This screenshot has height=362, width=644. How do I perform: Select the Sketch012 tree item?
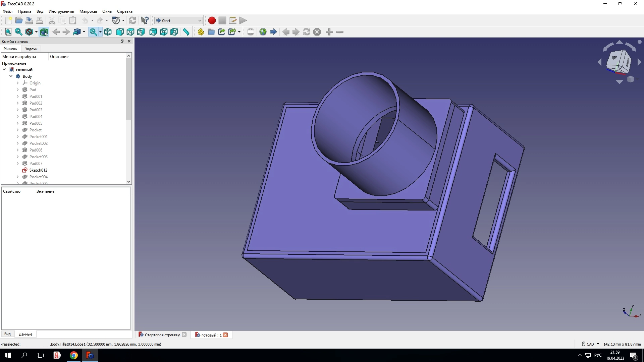tap(38, 170)
